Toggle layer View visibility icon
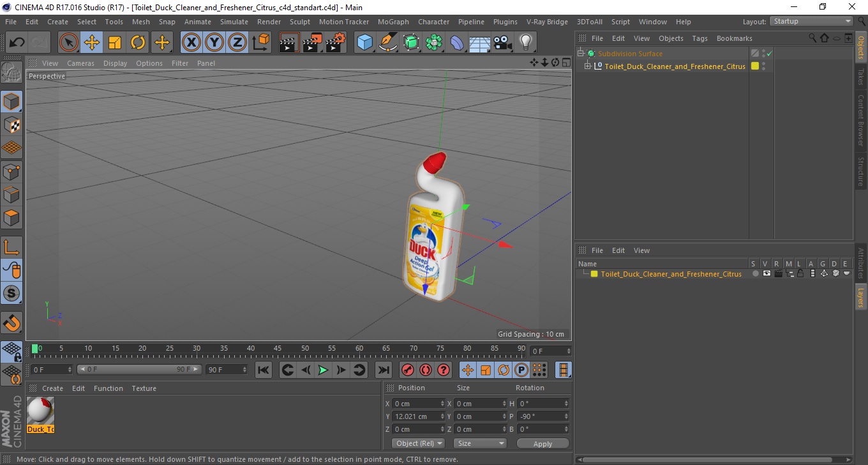The height and width of the screenshot is (465, 868). pyautogui.click(x=767, y=273)
